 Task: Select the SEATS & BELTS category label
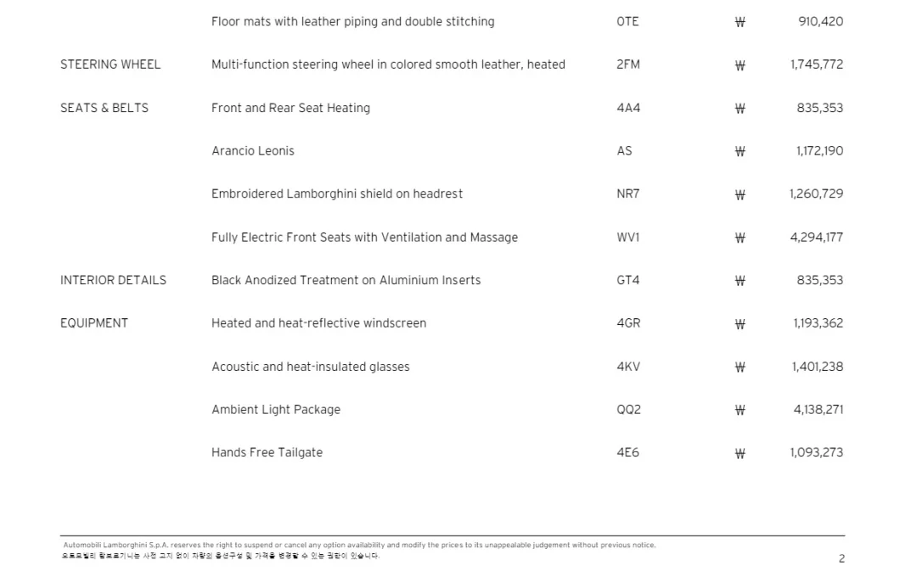click(104, 108)
